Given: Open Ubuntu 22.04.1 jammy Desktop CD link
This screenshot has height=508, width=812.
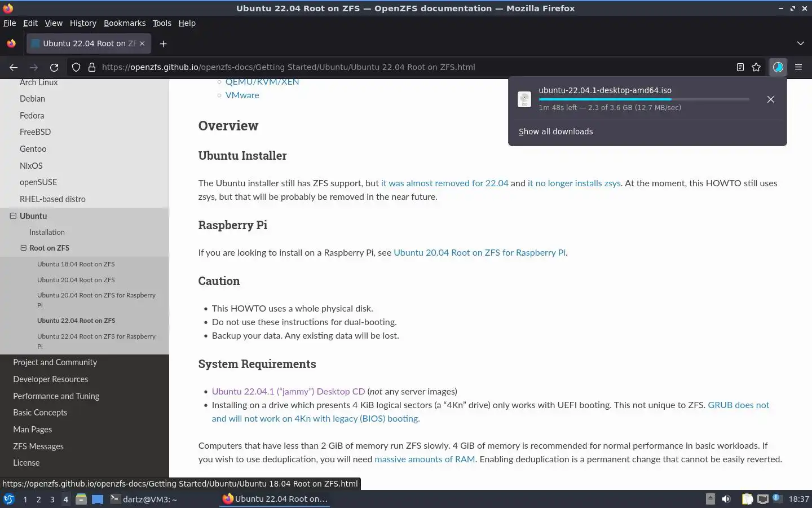Looking at the screenshot, I should (288, 392).
